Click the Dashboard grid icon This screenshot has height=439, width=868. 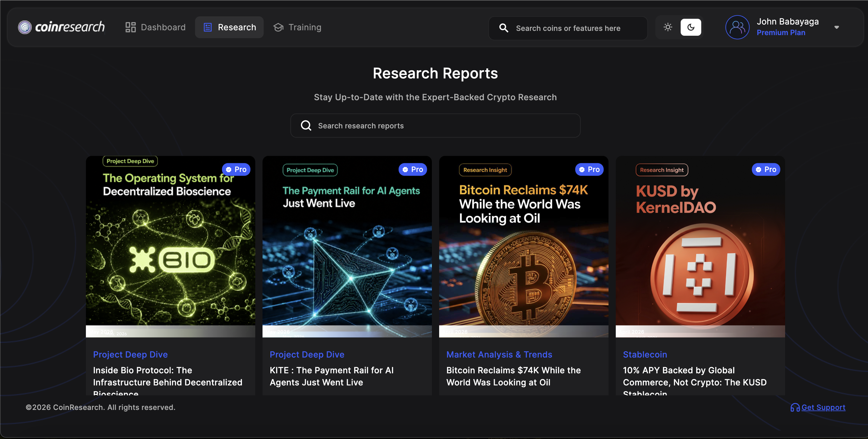[130, 27]
